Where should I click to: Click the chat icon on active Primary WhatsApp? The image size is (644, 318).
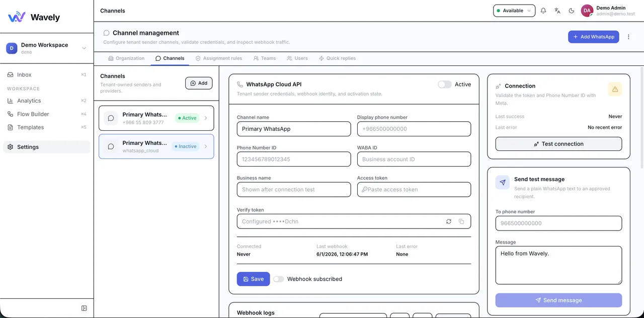[x=111, y=118]
